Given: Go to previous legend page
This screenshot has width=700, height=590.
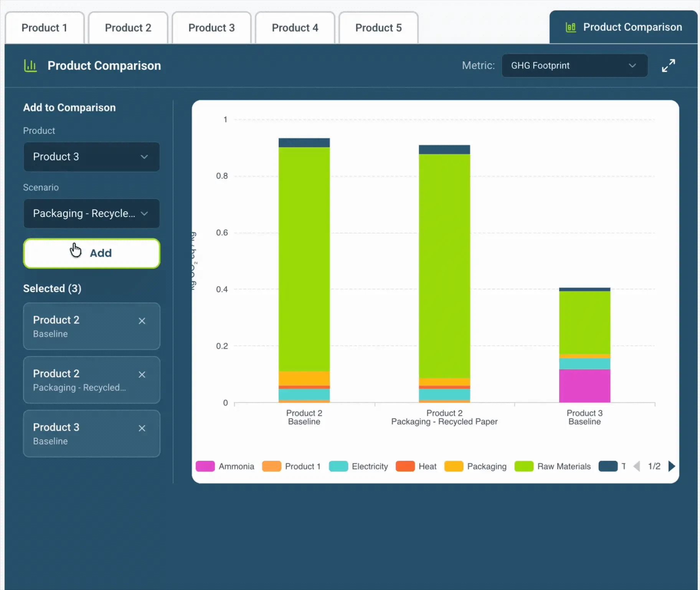Looking at the screenshot, I should click(637, 466).
